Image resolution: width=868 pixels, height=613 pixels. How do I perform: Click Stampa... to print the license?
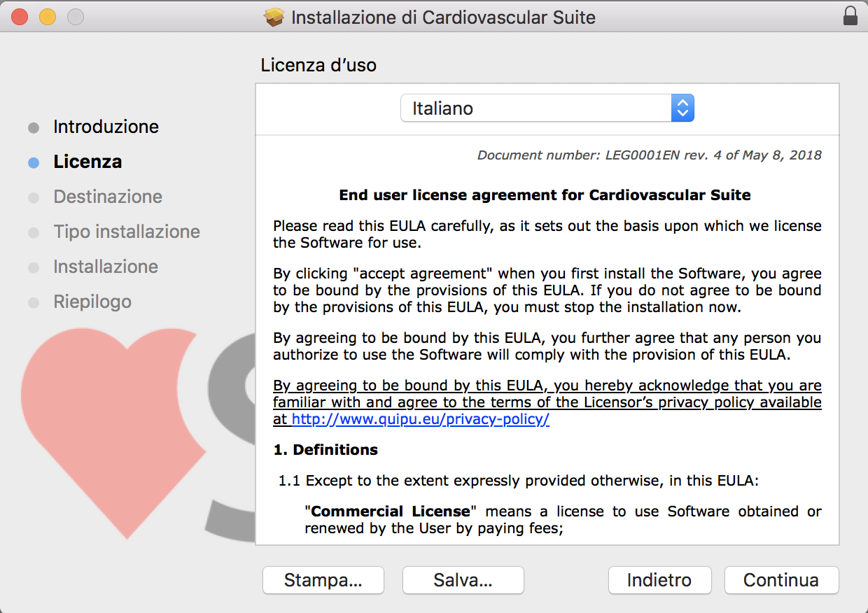pos(323,580)
